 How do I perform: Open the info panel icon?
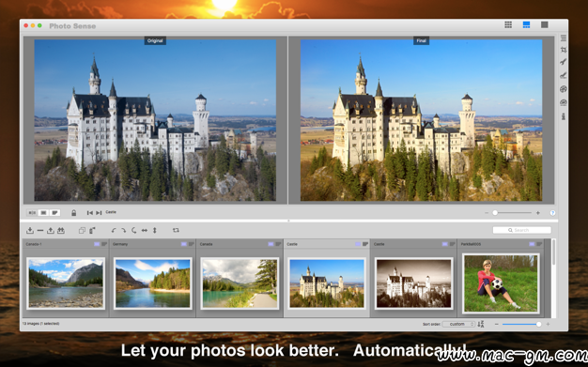click(564, 116)
